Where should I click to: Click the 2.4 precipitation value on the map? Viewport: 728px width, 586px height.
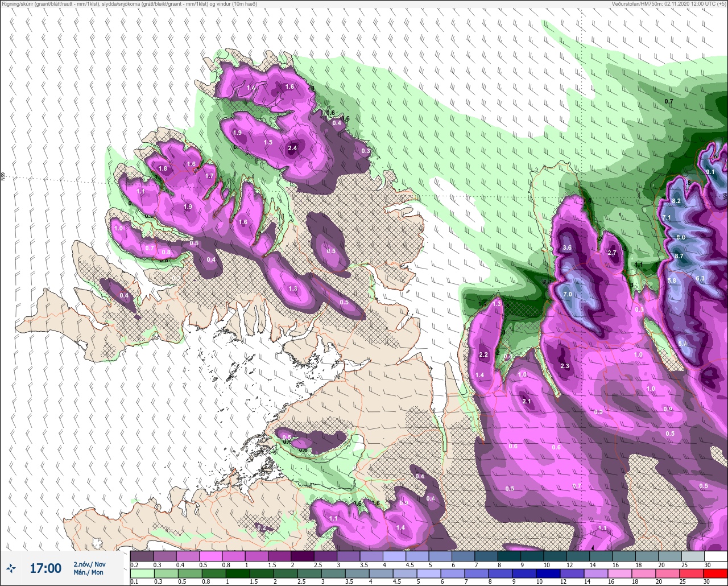(292, 148)
